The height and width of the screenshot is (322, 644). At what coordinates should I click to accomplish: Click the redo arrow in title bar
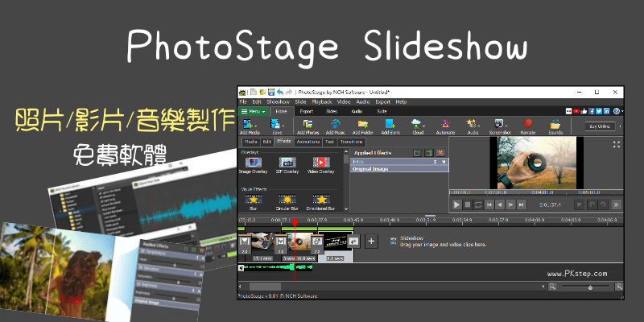click(x=289, y=93)
